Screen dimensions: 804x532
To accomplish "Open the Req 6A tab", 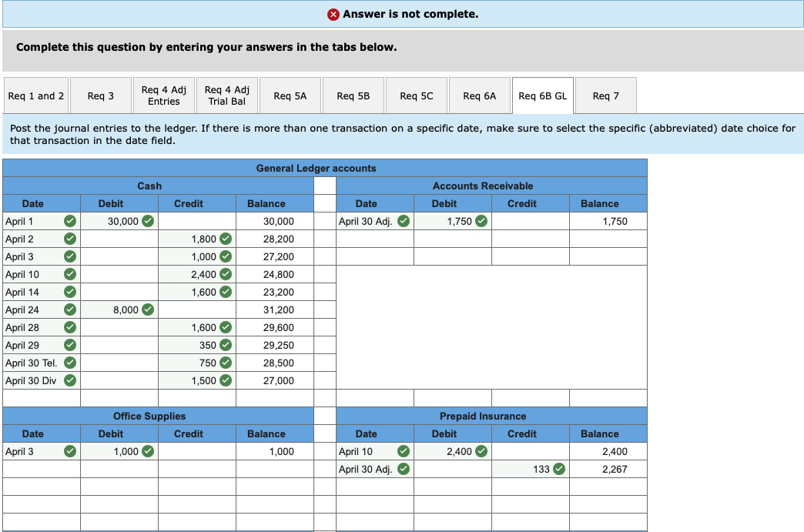I will [x=480, y=95].
